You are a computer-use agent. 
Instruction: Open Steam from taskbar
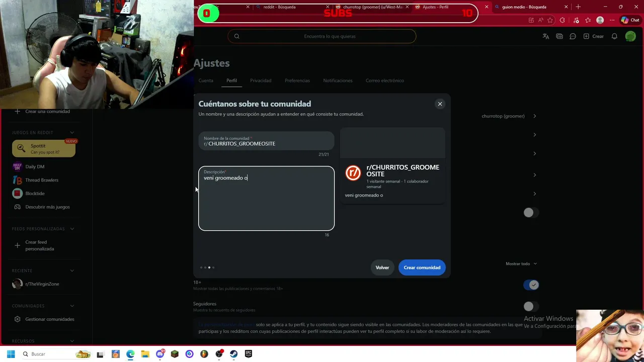tap(234, 354)
